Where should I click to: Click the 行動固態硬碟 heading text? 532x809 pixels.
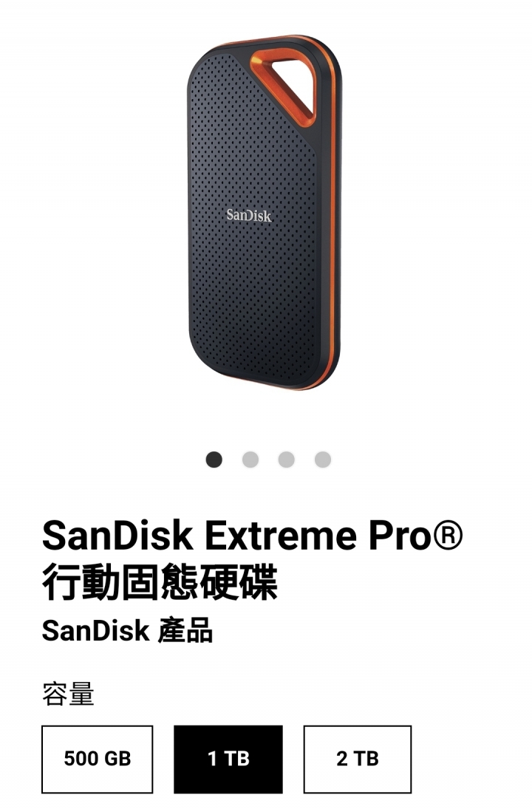(x=160, y=582)
